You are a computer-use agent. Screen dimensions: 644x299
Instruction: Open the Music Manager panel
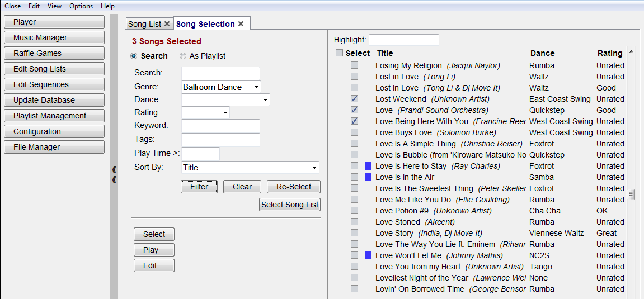click(54, 37)
